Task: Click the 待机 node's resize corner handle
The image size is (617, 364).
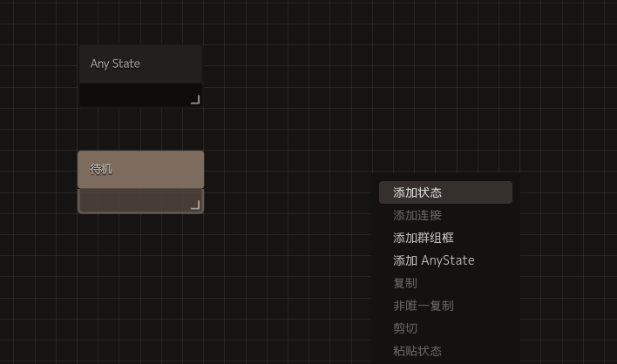Action: tap(195, 205)
